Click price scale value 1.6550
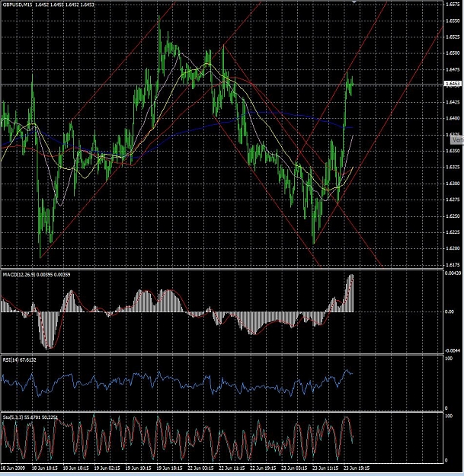464x476 pixels. (x=453, y=21)
